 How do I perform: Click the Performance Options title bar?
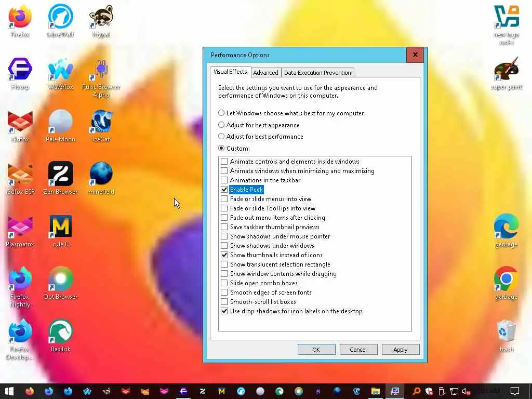305,55
